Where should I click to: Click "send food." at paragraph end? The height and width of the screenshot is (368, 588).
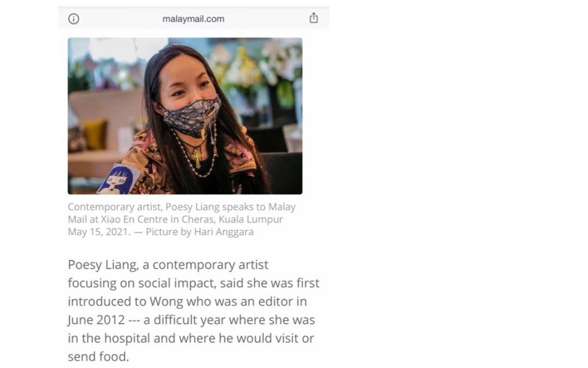99,357
